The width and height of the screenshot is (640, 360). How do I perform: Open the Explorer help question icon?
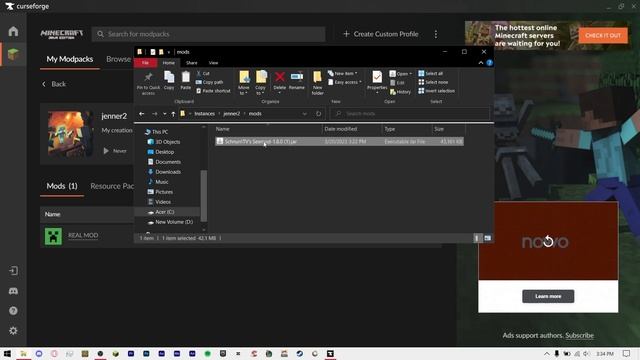coord(489,63)
